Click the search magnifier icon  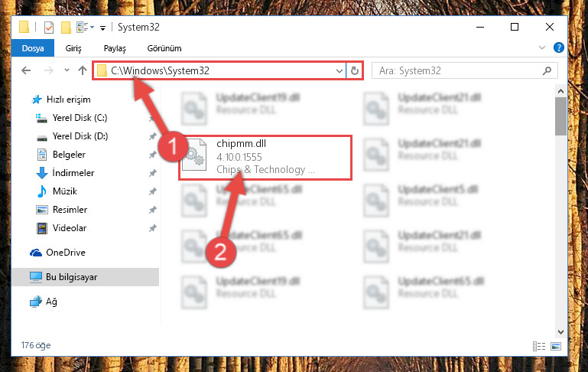click(547, 70)
